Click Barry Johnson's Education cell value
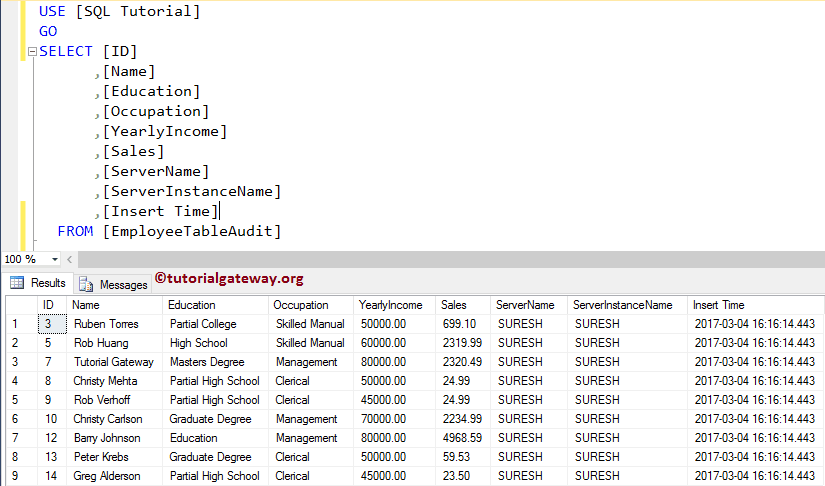 [215, 438]
